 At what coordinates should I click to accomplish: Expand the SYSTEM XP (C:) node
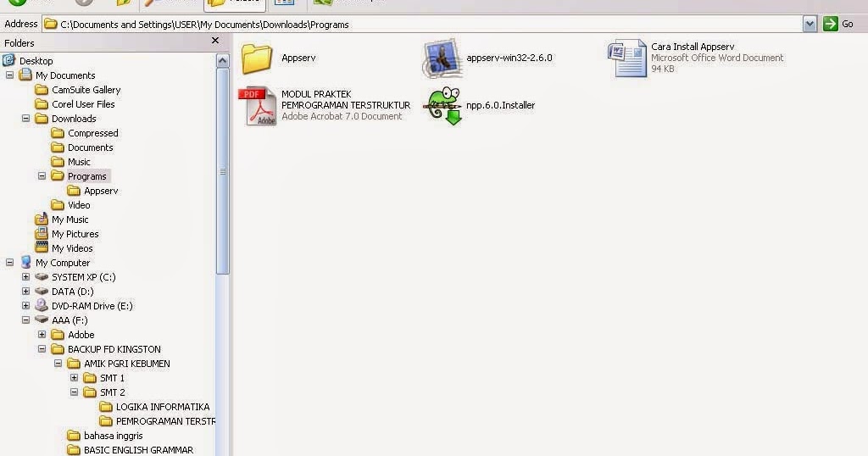click(25, 276)
